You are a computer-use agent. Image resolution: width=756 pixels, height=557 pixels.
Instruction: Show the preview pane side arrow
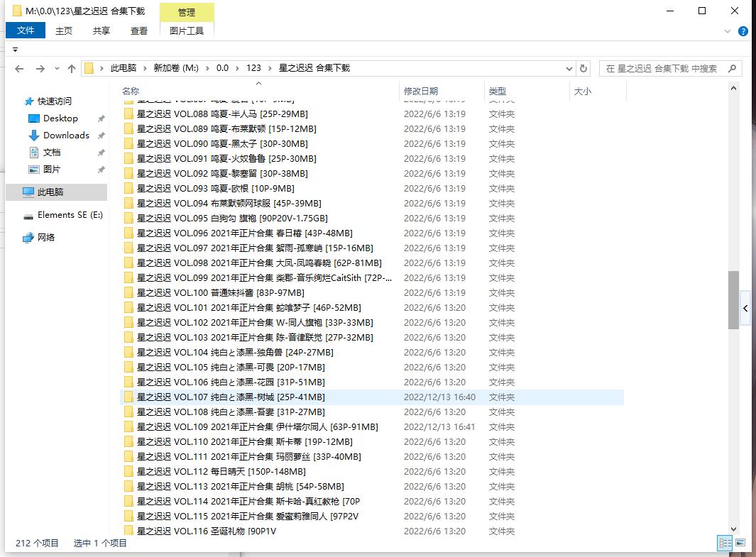pyautogui.click(x=745, y=309)
